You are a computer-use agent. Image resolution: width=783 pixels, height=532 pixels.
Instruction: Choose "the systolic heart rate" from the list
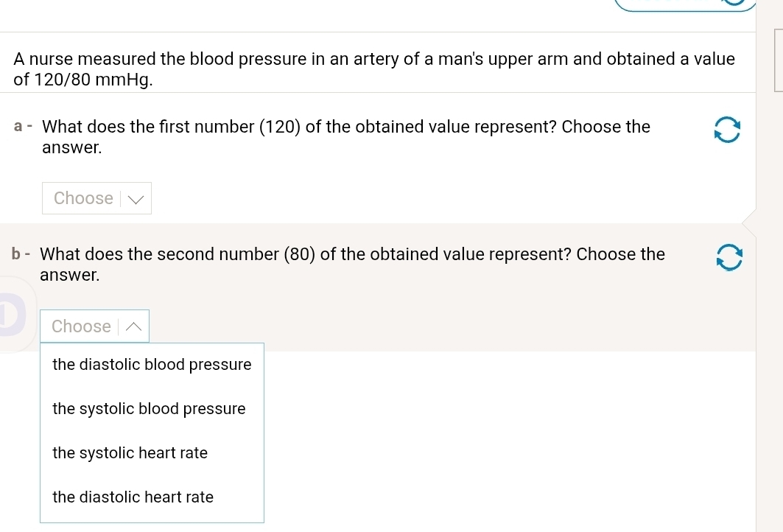(130, 453)
